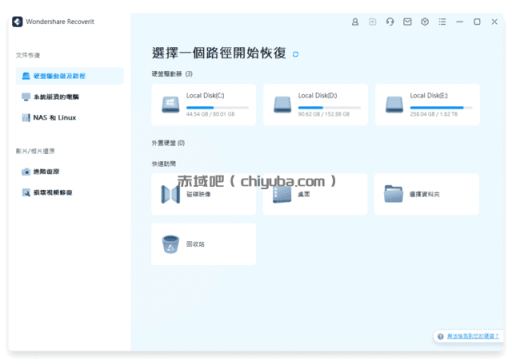Click the blue folder icon
The image size is (512, 364).
(393, 194)
